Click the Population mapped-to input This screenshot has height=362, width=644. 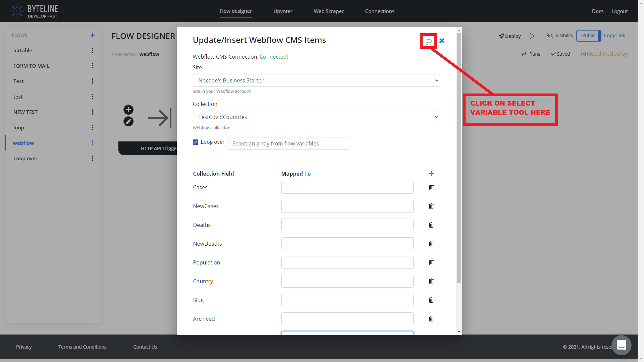pyautogui.click(x=347, y=262)
